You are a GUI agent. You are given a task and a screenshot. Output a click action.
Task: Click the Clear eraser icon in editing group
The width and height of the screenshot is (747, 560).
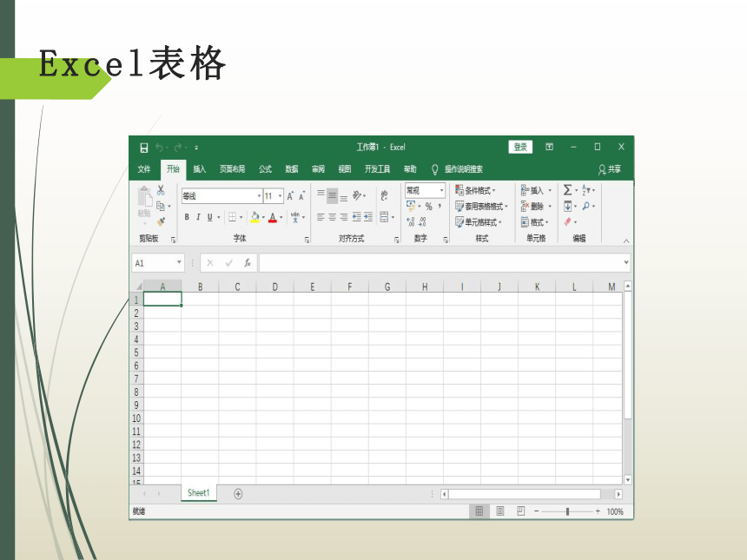[x=567, y=222]
